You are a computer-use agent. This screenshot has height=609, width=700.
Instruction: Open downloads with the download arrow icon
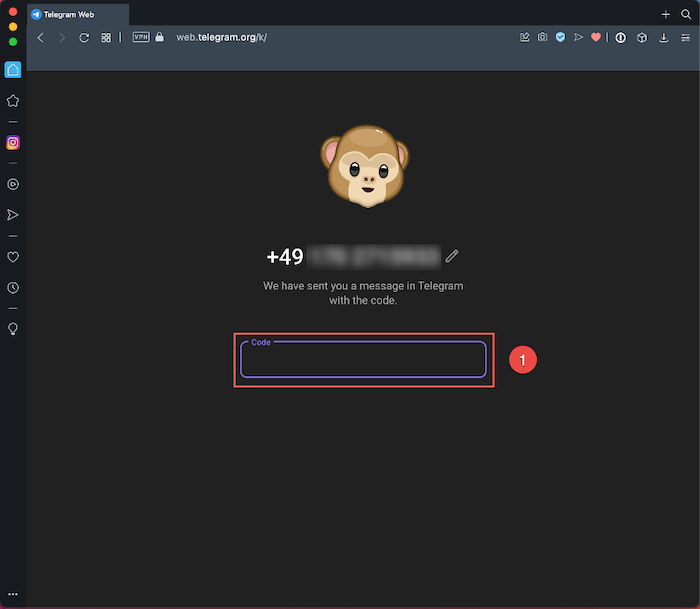click(x=664, y=38)
